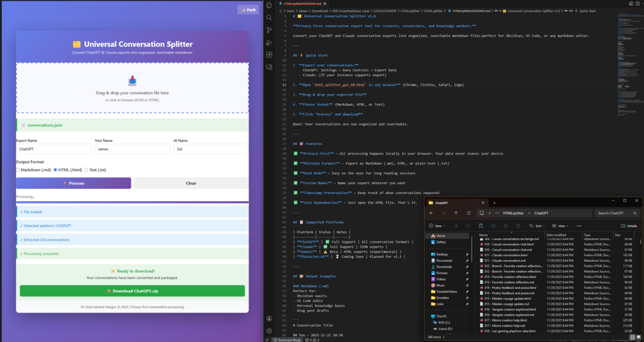Open the New dropdown in File Explorer
This screenshot has height=342, width=644.
[438, 226]
